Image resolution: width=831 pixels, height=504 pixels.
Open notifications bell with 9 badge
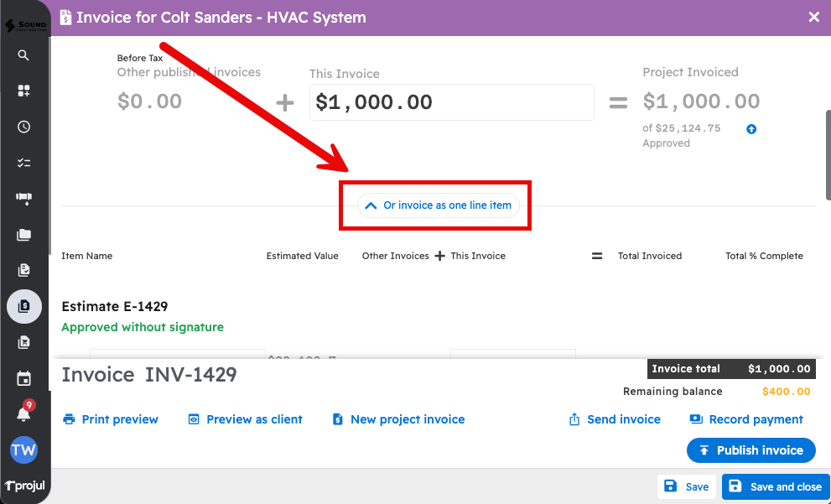coord(23,413)
